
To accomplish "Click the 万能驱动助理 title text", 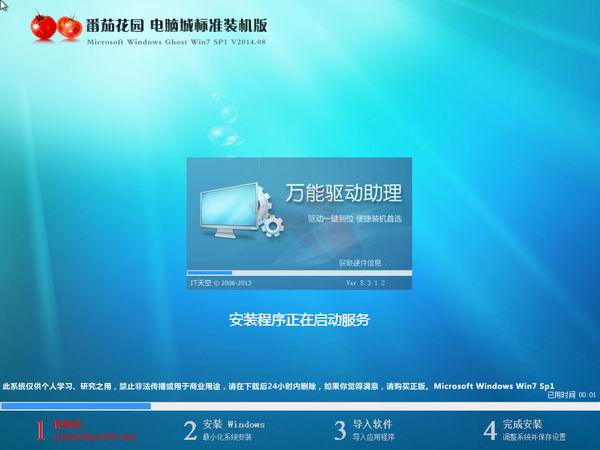I will pos(343,191).
